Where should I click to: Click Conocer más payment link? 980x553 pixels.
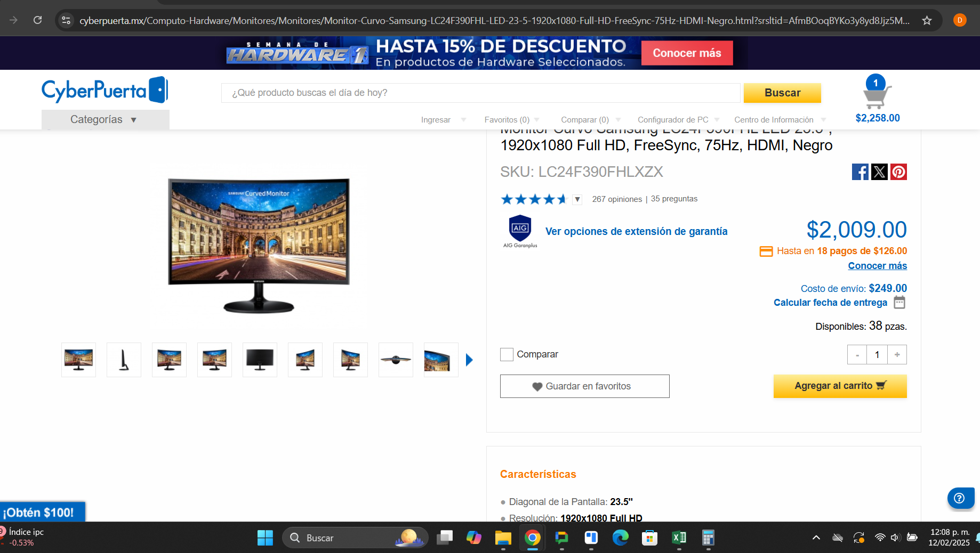pos(877,266)
